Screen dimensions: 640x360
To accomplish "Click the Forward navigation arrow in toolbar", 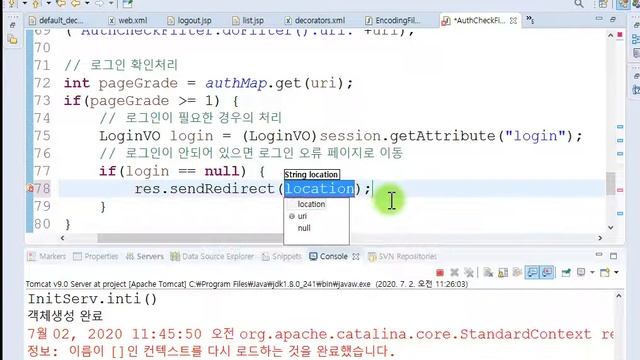I will coord(100,4).
